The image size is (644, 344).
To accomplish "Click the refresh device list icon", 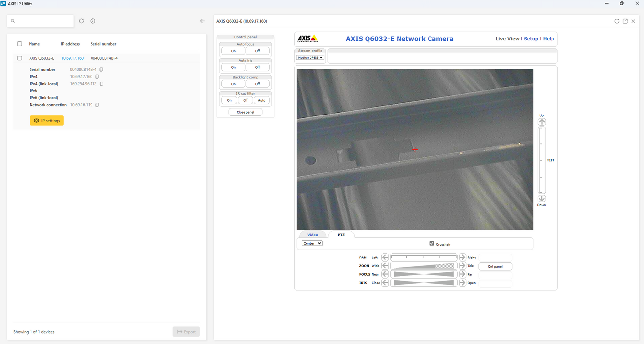I will pyautogui.click(x=82, y=21).
